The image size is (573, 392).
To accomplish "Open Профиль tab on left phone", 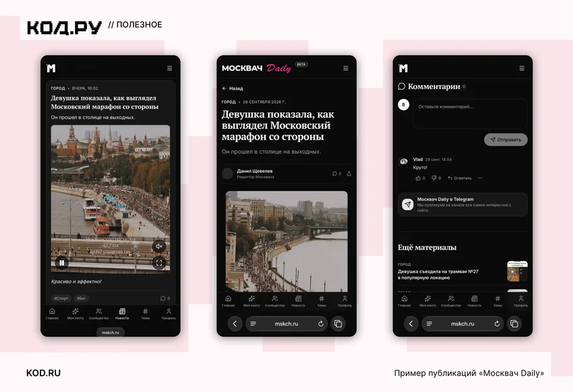I will coord(169,313).
